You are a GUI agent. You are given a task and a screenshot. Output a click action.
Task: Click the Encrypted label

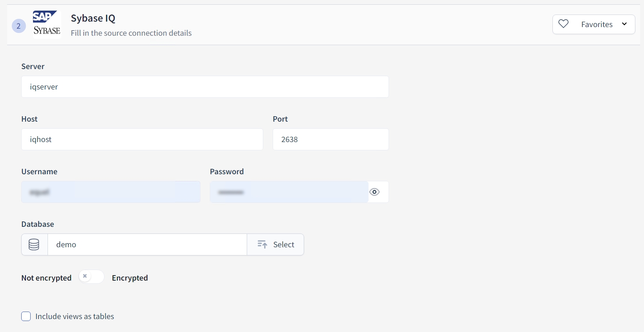(130, 278)
